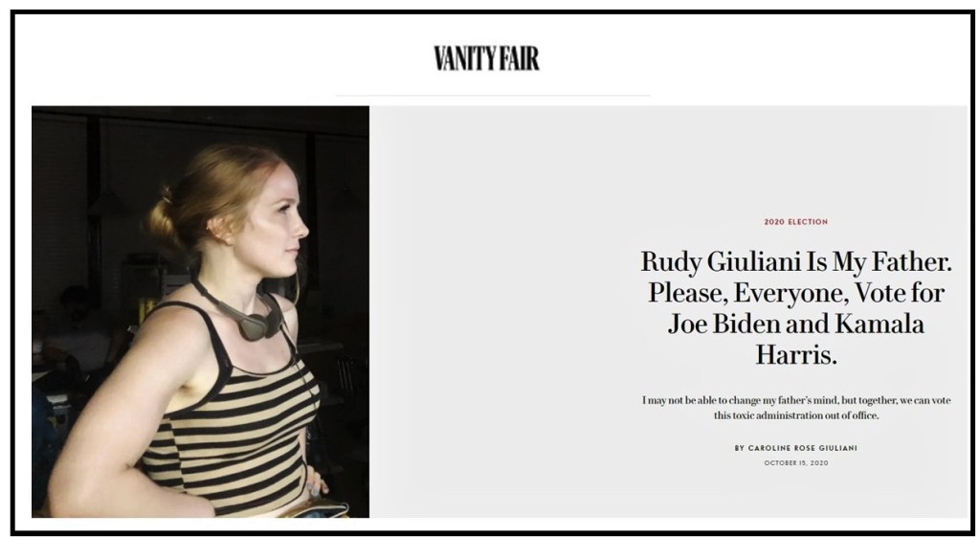
Task: Click the Vanity Fair logo
Action: click(x=486, y=58)
